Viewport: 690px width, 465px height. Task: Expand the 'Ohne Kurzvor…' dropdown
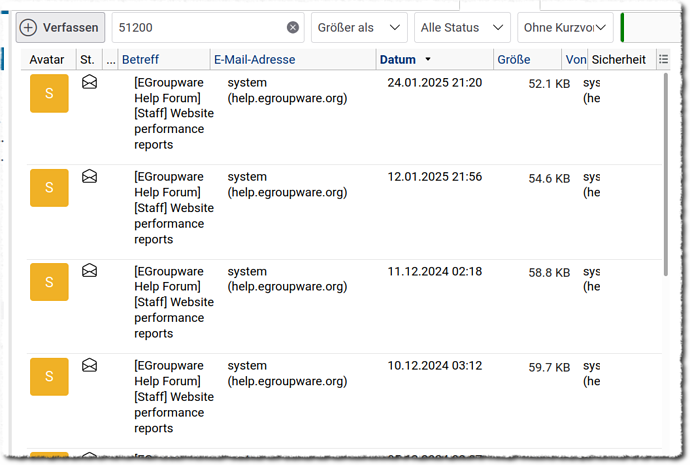[x=564, y=28]
